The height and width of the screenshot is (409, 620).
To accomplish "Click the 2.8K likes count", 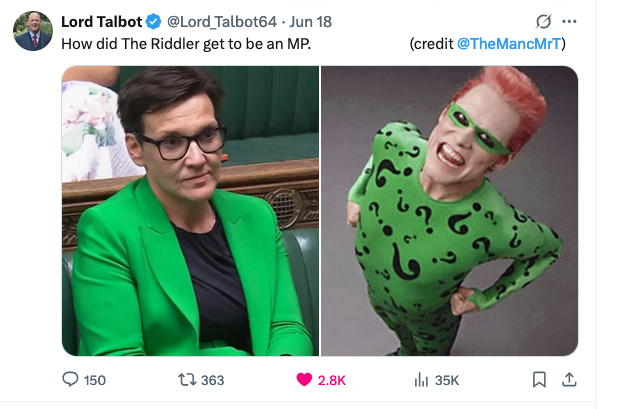I will coord(332,381).
